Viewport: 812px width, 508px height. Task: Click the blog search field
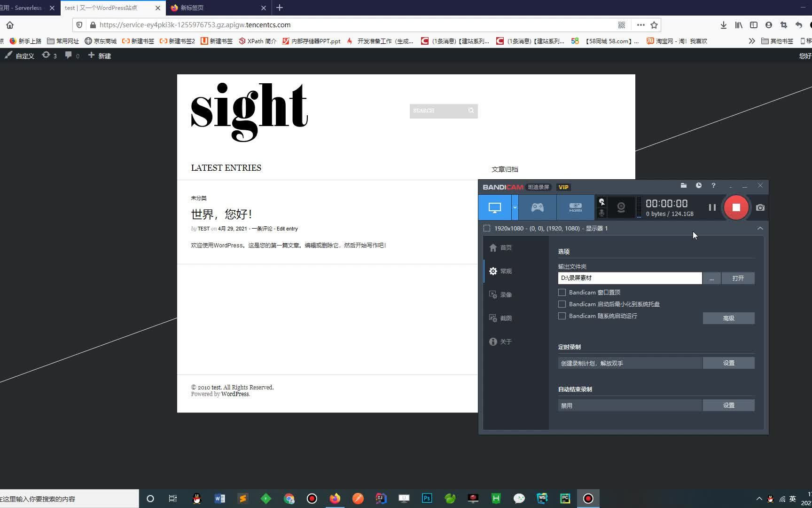(438, 111)
